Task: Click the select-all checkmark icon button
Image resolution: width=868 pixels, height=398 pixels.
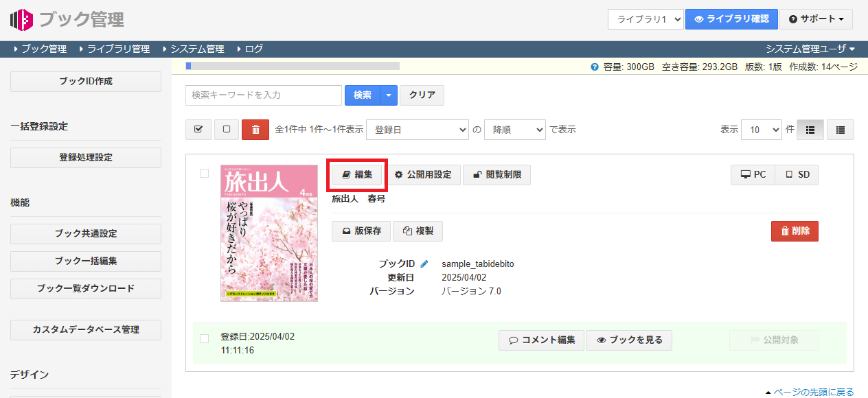Action: pyautogui.click(x=198, y=129)
